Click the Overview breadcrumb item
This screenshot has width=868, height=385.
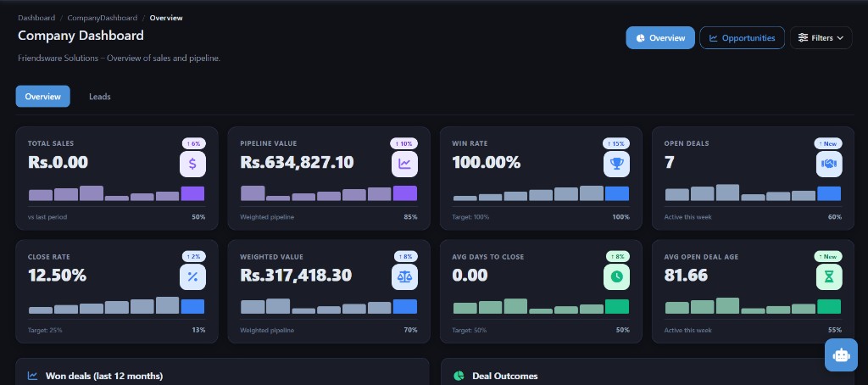click(166, 18)
